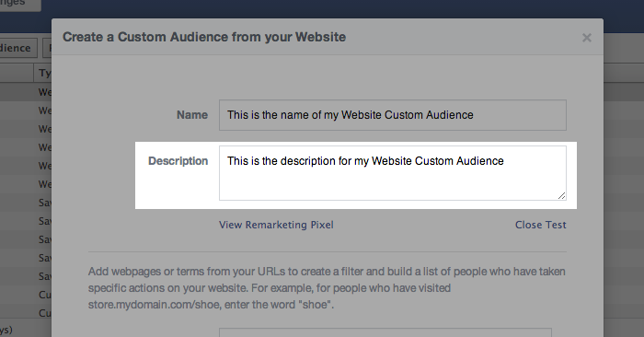This screenshot has height=337, width=644.
Task: Click the Close Test link
Action: point(541,225)
